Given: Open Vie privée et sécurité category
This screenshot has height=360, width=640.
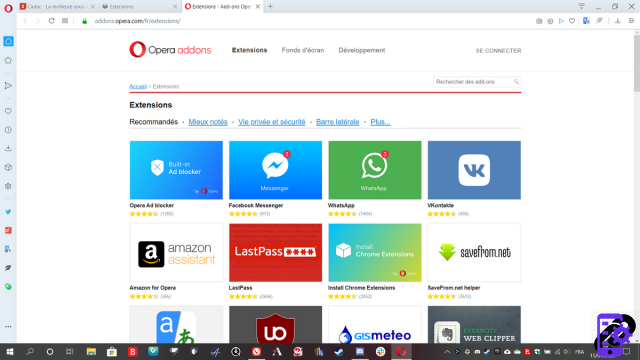Looking at the screenshot, I should pos(271,122).
